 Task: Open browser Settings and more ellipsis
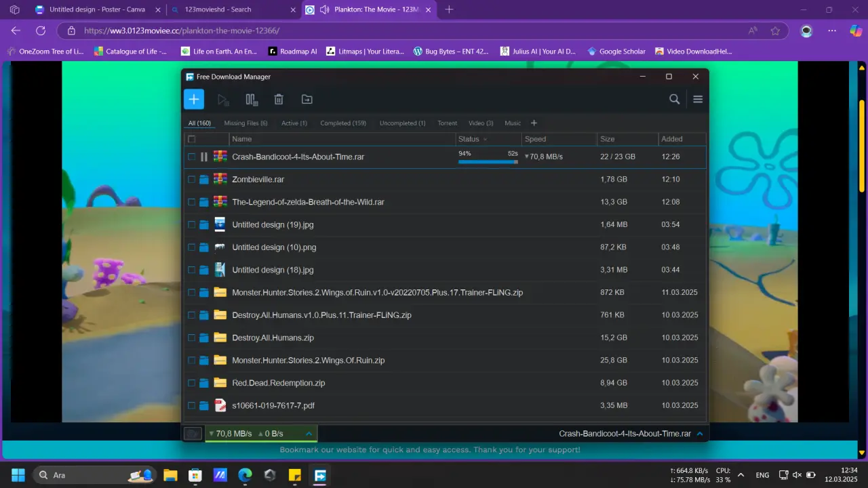pos(832,30)
